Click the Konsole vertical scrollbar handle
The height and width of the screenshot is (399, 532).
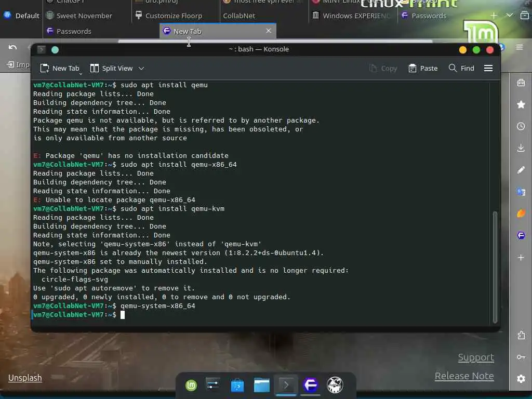coord(495,267)
